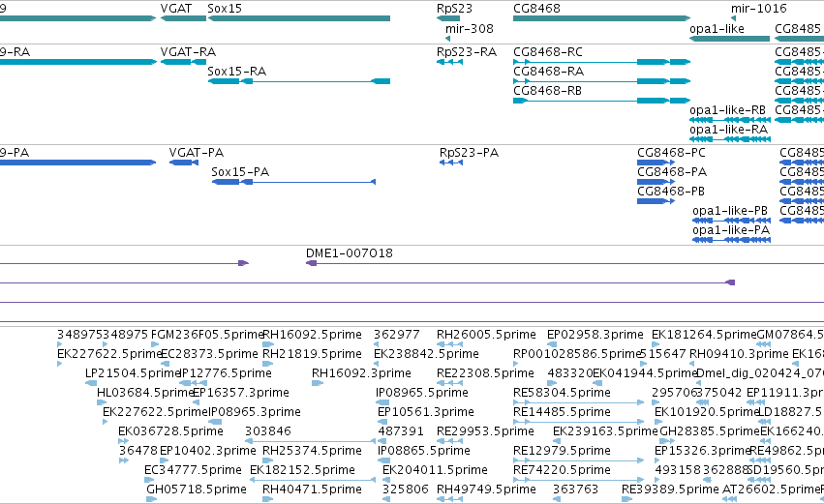
Task: Click the RH49749.5prime EST label
Action: 486,490
